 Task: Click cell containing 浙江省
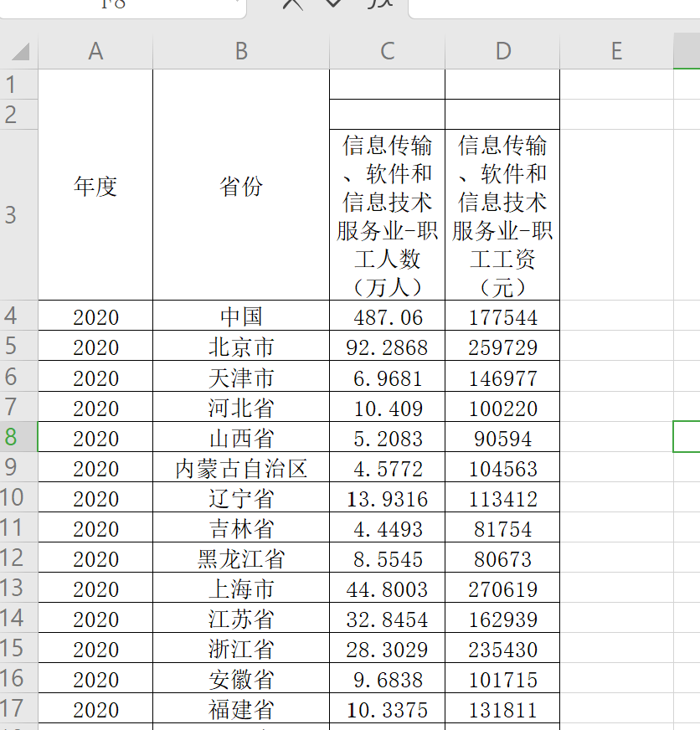pyautogui.click(x=241, y=648)
